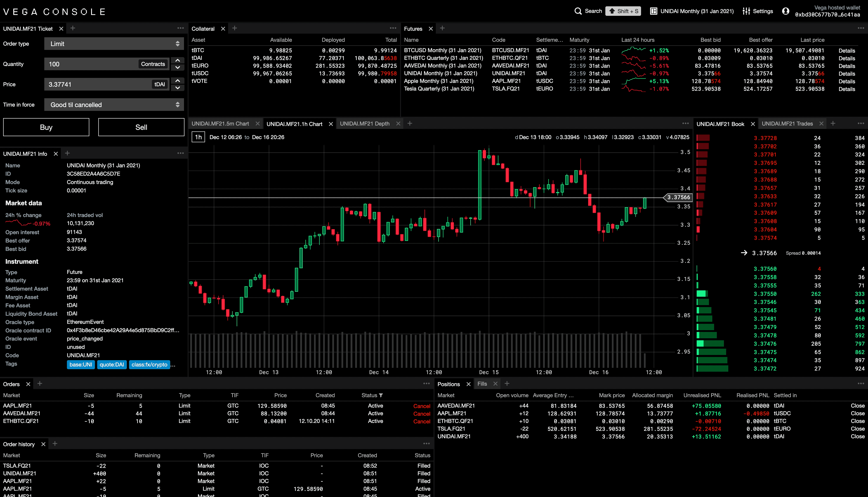Add new tab next to Collateral

click(x=234, y=28)
